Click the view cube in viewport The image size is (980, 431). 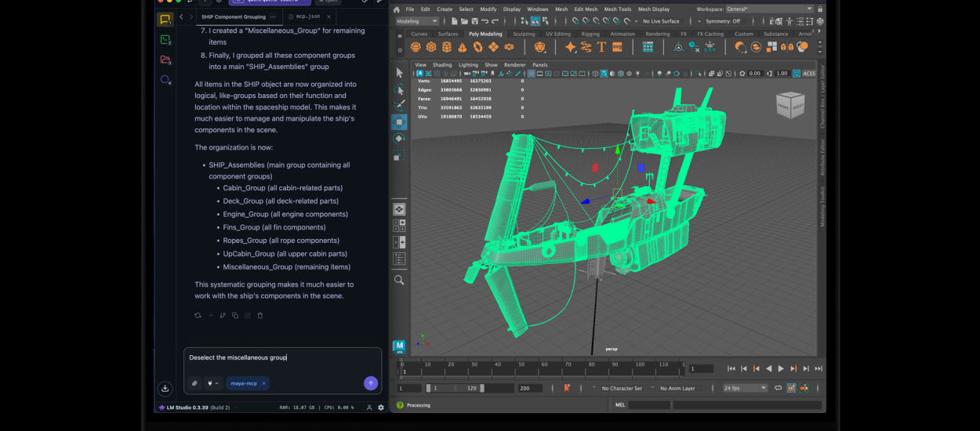[x=789, y=106]
